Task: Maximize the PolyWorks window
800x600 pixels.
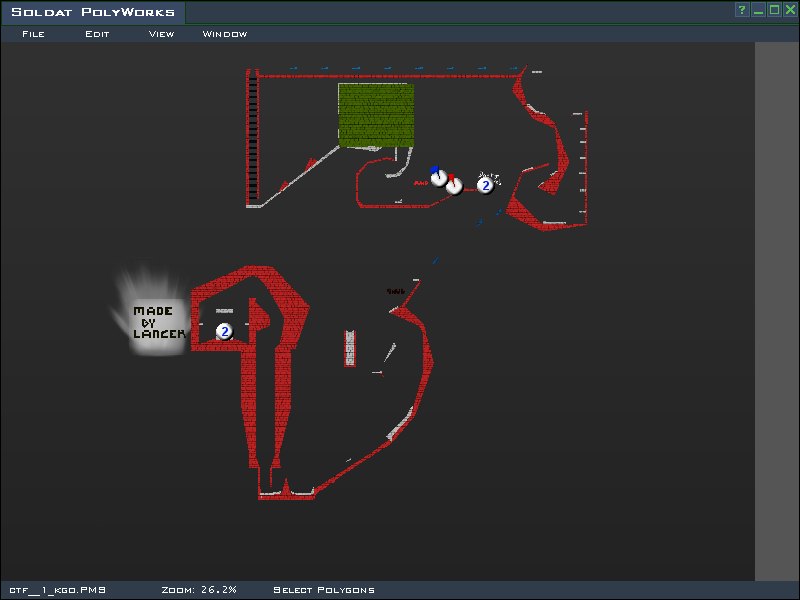Action: tap(774, 10)
